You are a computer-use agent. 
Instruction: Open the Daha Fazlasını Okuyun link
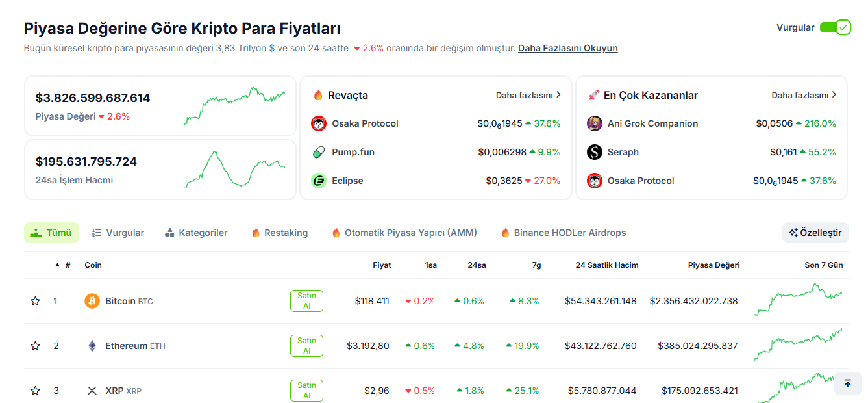[567, 48]
